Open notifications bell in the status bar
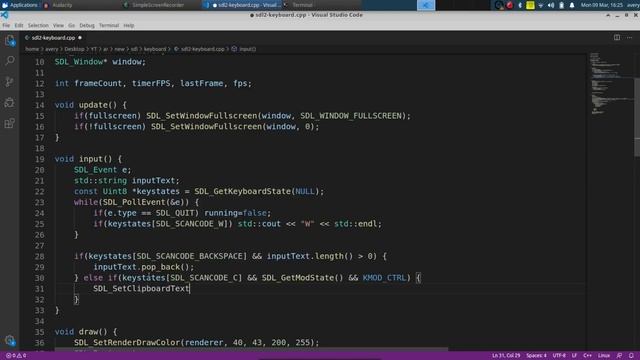The image size is (640, 360). [x=631, y=356]
